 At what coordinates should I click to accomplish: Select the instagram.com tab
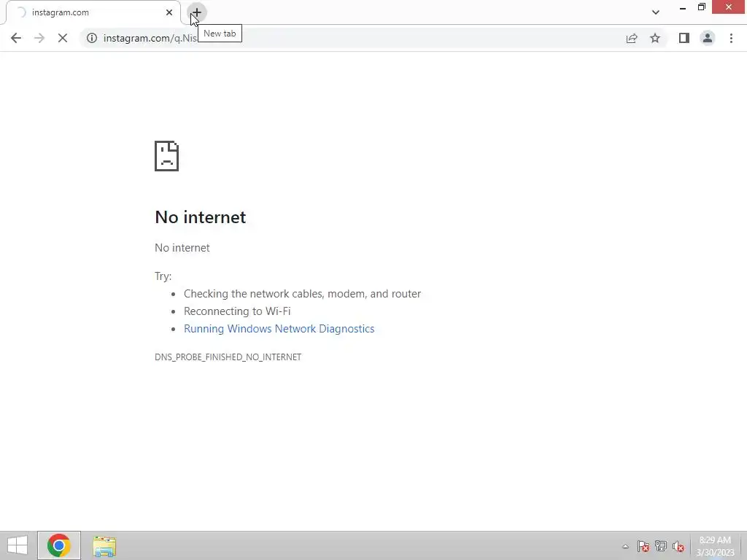93,12
